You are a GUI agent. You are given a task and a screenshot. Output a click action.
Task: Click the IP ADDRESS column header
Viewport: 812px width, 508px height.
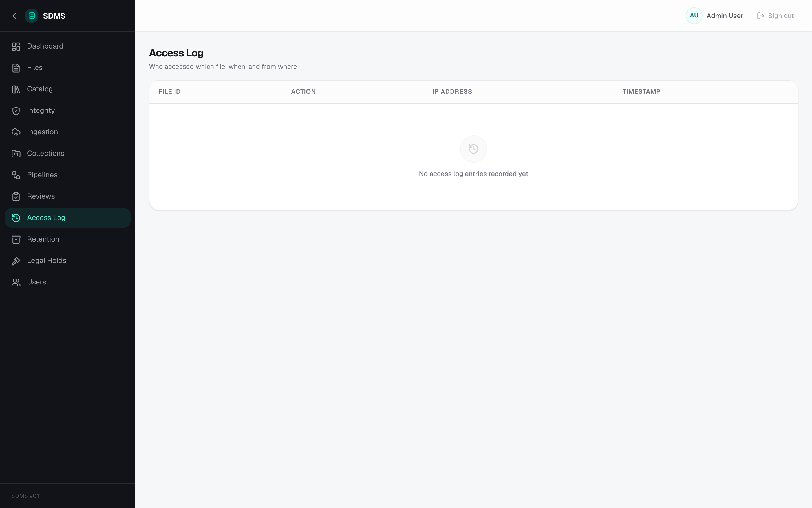point(452,92)
